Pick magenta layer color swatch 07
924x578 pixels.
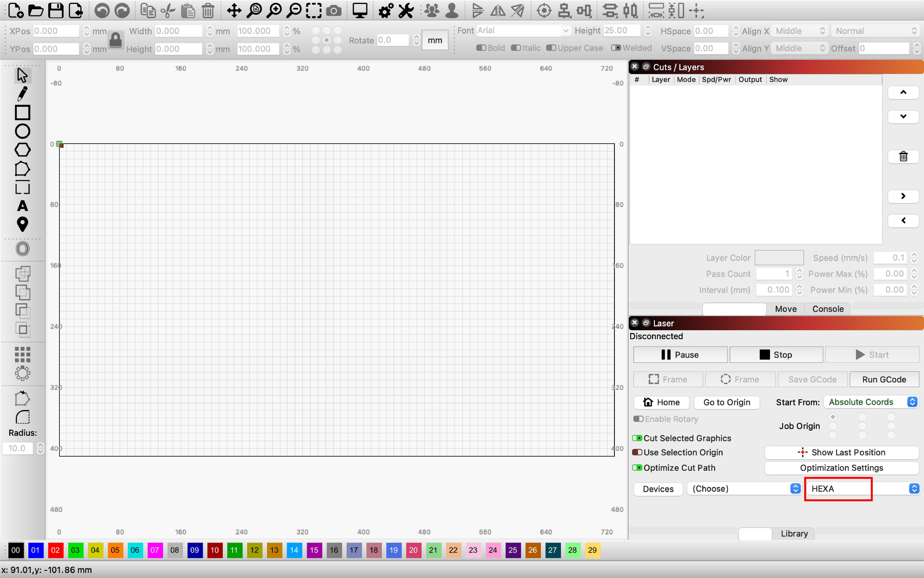[x=155, y=550]
